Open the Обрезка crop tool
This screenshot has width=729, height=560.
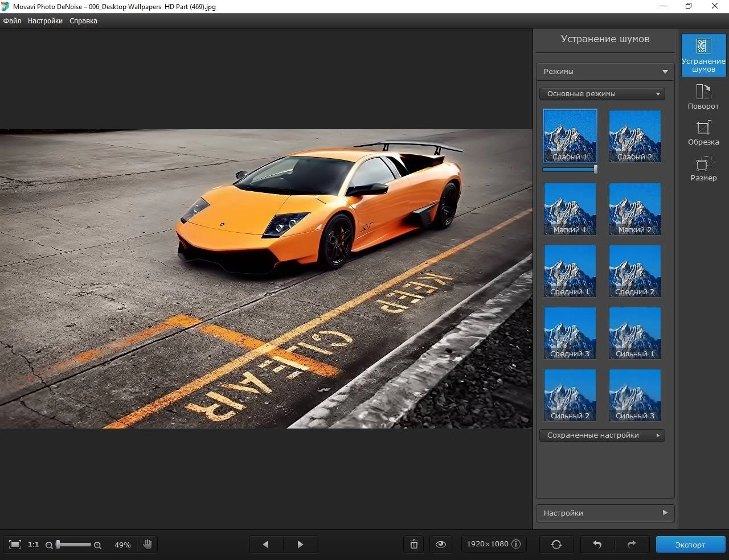click(x=703, y=133)
